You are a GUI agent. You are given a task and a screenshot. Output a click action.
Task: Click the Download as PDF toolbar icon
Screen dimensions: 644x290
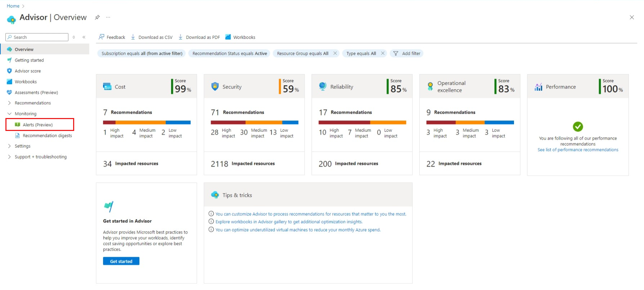(x=180, y=37)
